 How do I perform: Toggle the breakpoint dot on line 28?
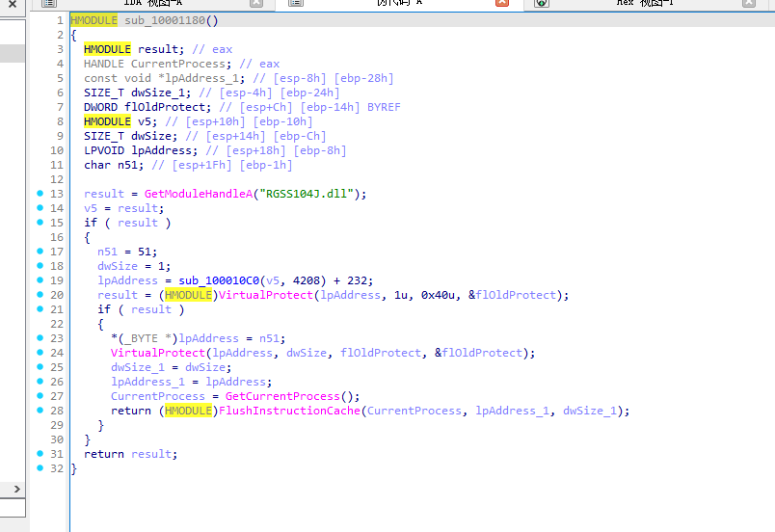[40, 411]
